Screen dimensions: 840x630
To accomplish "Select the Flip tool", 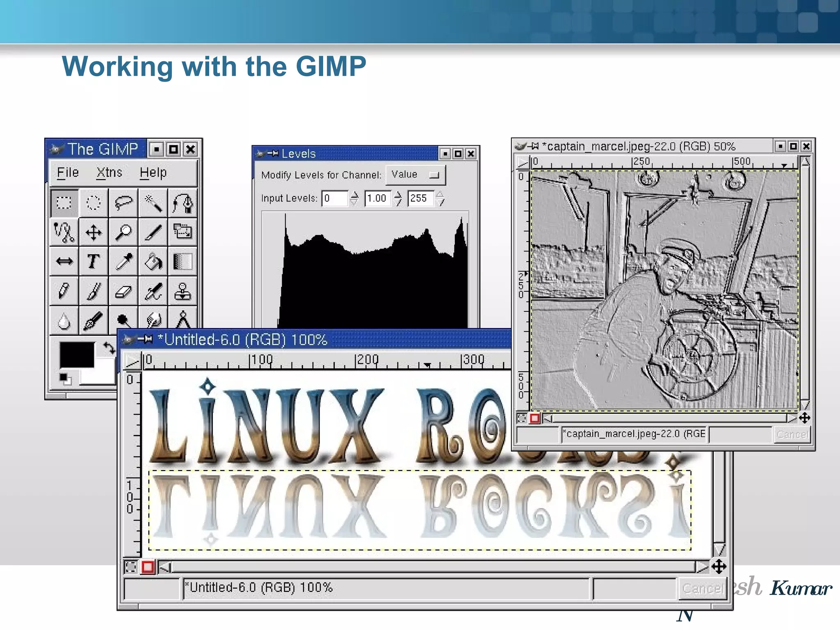I will coord(64,261).
